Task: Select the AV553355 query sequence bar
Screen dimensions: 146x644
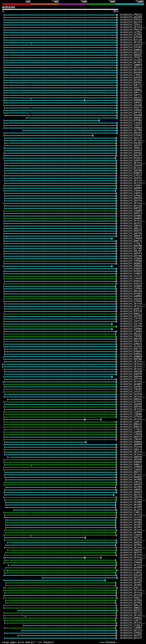Action: click(x=60, y=9)
